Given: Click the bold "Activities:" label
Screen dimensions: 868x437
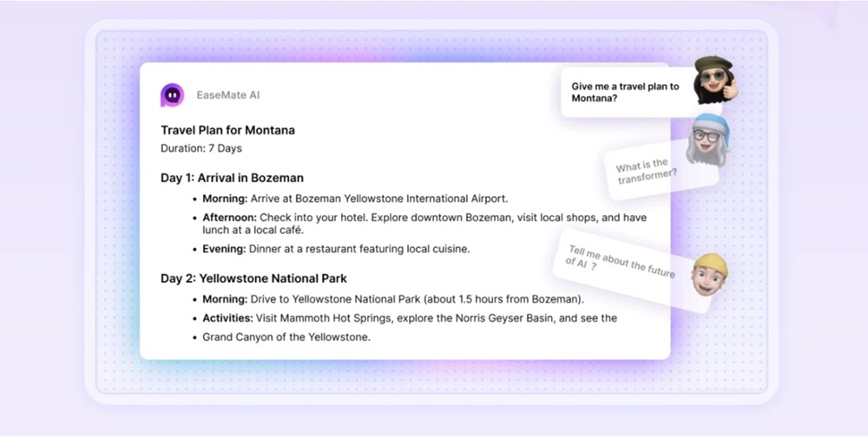Looking at the screenshot, I should tap(227, 318).
